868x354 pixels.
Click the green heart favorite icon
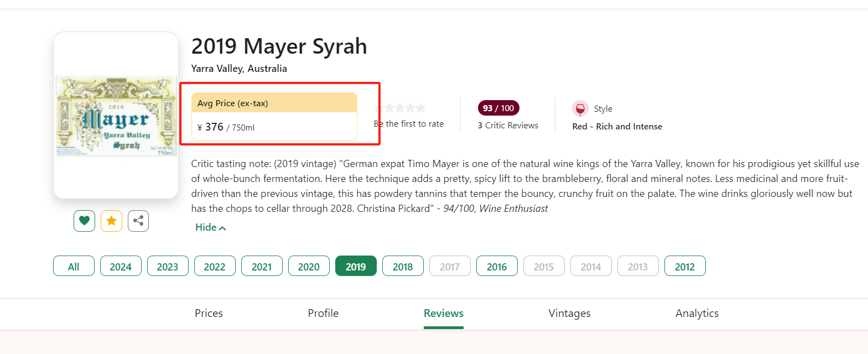pyautogui.click(x=84, y=221)
